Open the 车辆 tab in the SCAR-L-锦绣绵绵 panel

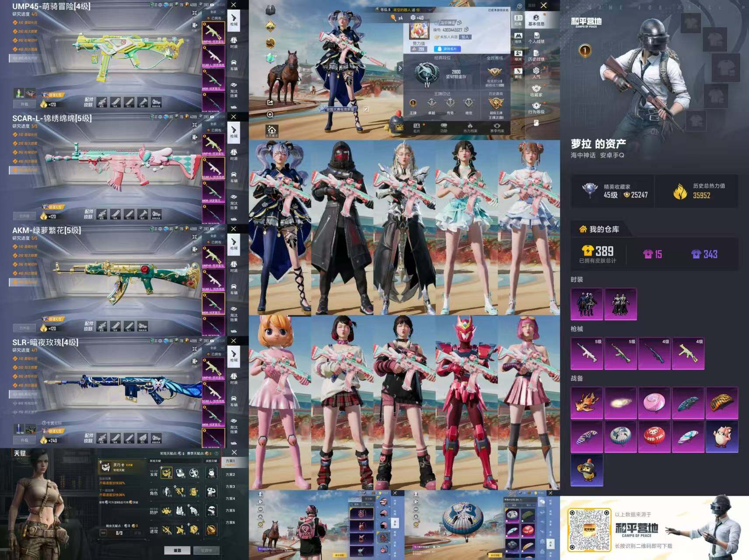click(x=234, y=176)
